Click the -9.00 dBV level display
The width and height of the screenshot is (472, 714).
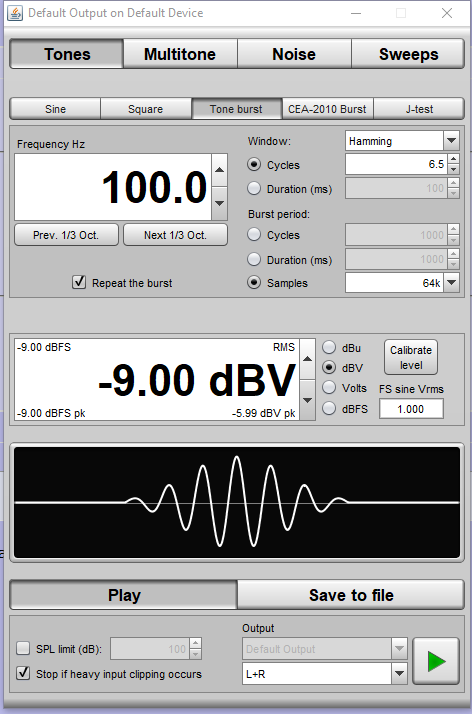click(x=157, y=379)
